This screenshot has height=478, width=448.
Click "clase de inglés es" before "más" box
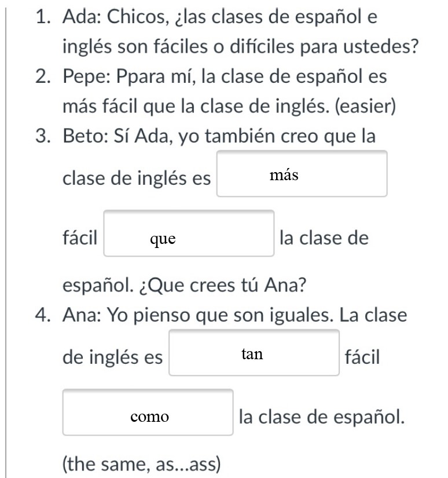pyautogui.click(x=137, y=178)
